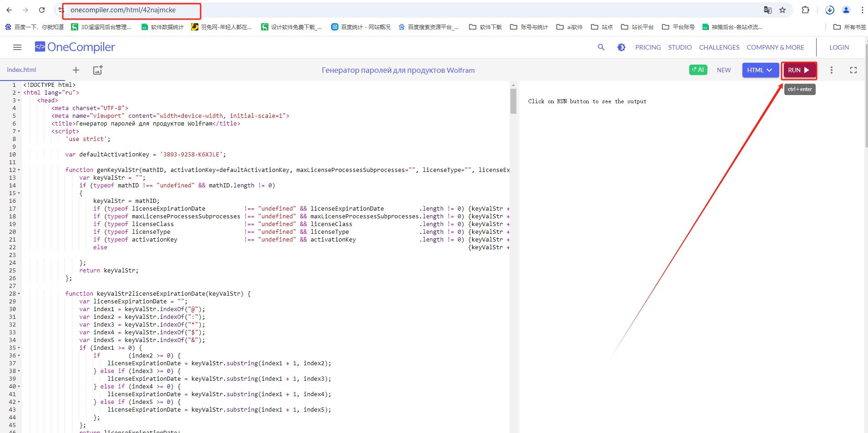Viewport: 868px width, 433px height.
Task: Open the browser three-dot menu
Action: pyautogui.click(x=862, y=10)
